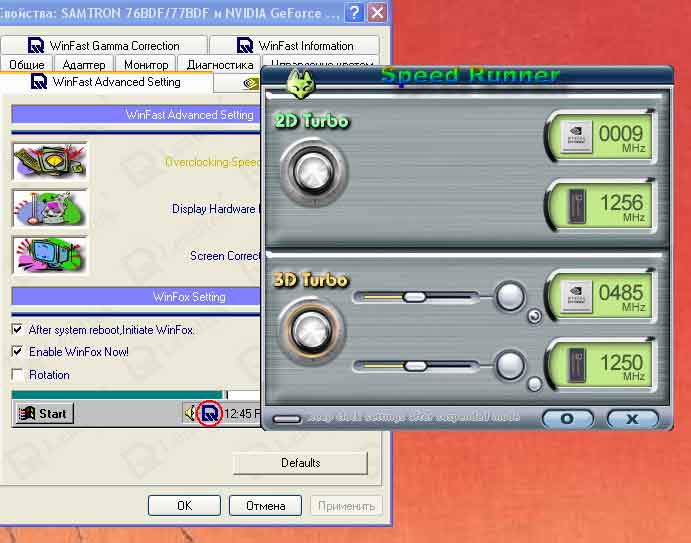Viewport: 691px width, 543px height.
Task: Confirm Speed Runner with the O button
Action: pyautogui.click(x=568, y=418)
